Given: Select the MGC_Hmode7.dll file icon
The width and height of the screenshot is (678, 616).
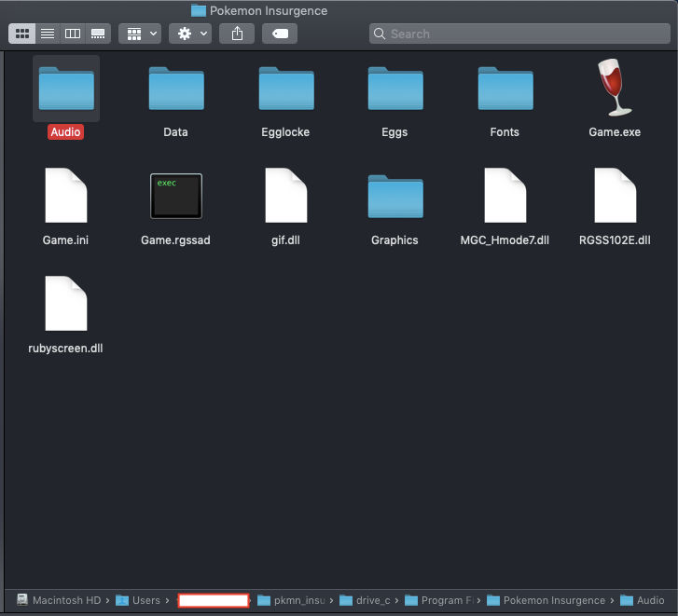Looking at the screenshot, I should pos(505,196).
